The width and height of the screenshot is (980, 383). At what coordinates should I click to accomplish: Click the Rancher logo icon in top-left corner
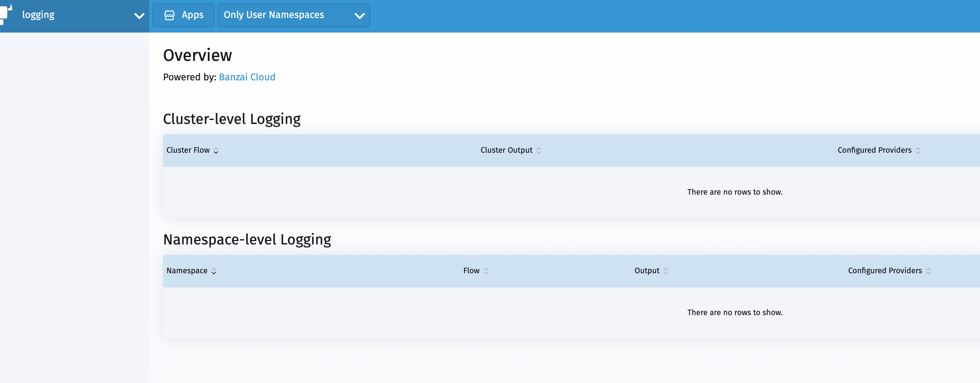coord(6,15)
